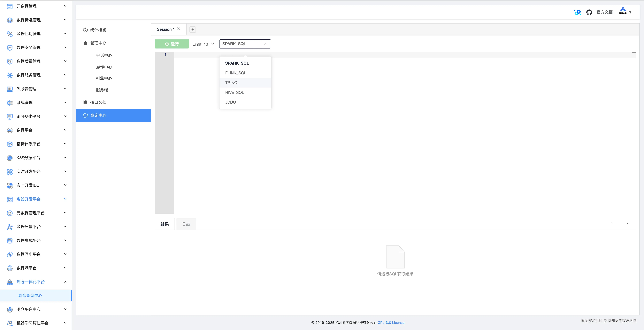
Task: Collapse the 湖仓一体化平台 menu chevron
Action: pyautogui.click(x=65, y=282)
